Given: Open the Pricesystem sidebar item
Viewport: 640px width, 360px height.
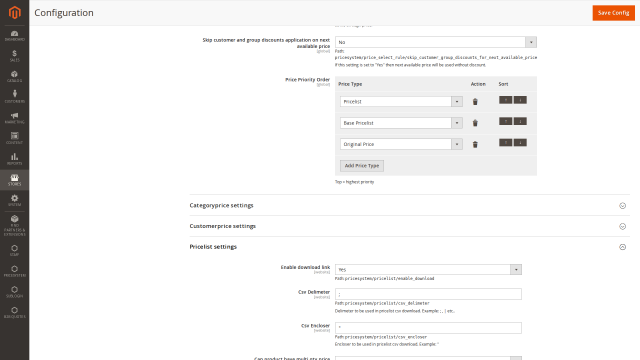Looking at the screenshot, I should 14,271.
